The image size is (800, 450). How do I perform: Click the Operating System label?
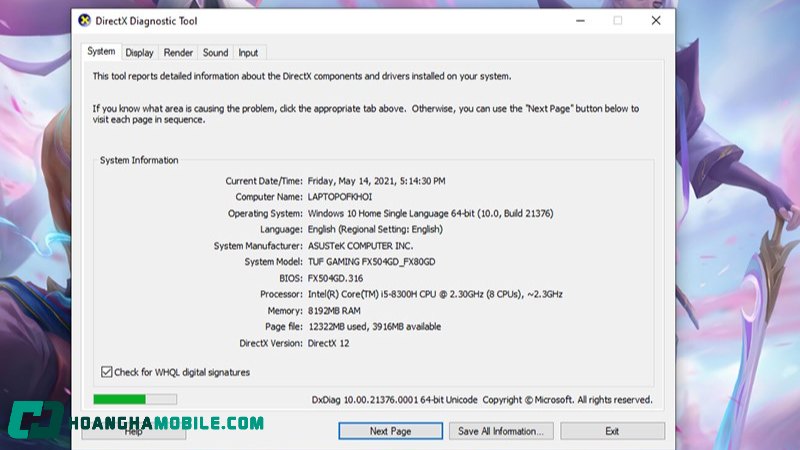(x=265, y=213)
